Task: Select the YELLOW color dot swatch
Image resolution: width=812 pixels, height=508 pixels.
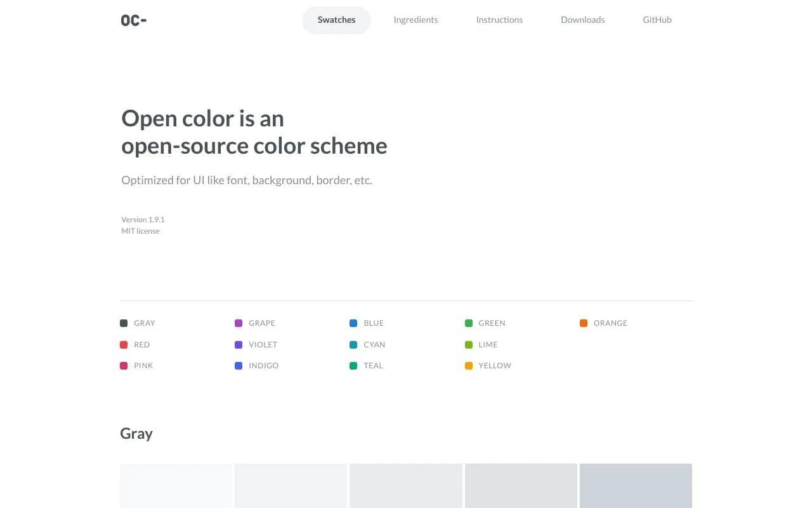Action: (x=469, y=366)
